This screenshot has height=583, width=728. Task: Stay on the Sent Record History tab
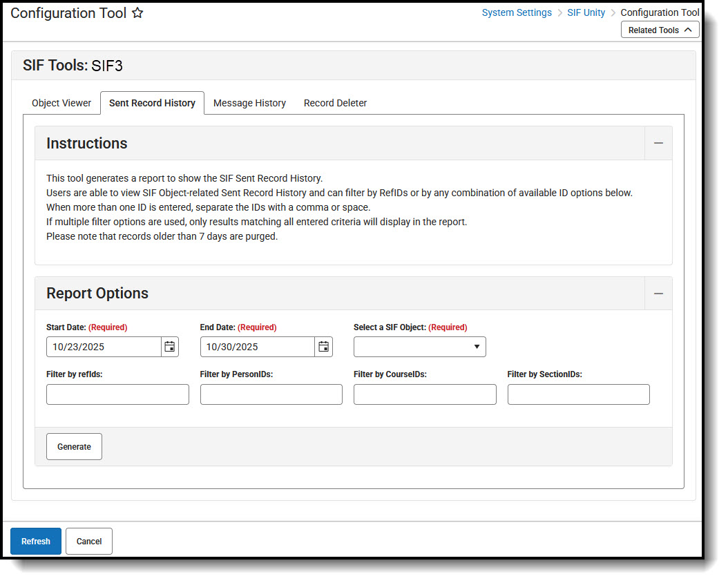click(152, 103)
